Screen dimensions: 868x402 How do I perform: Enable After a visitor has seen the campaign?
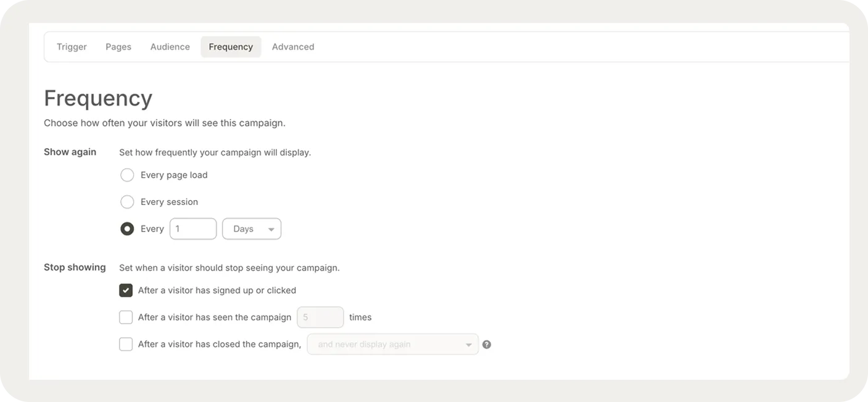(126, 317)
